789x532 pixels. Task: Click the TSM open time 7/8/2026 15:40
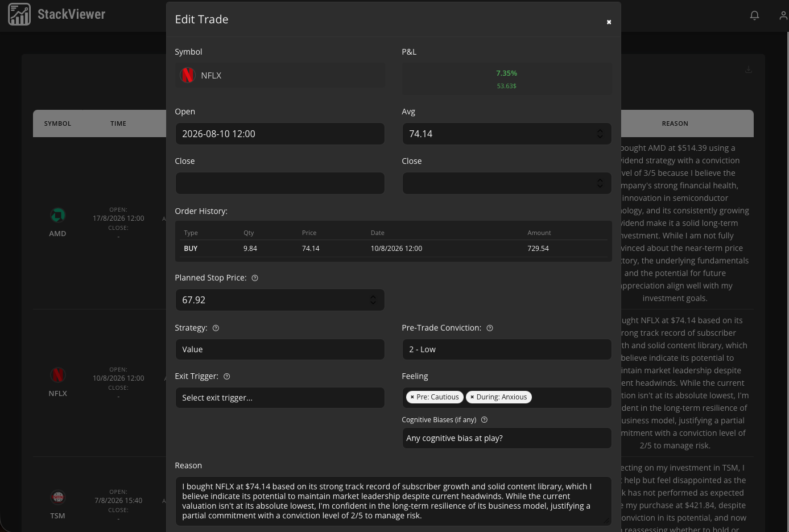point(118,501)
